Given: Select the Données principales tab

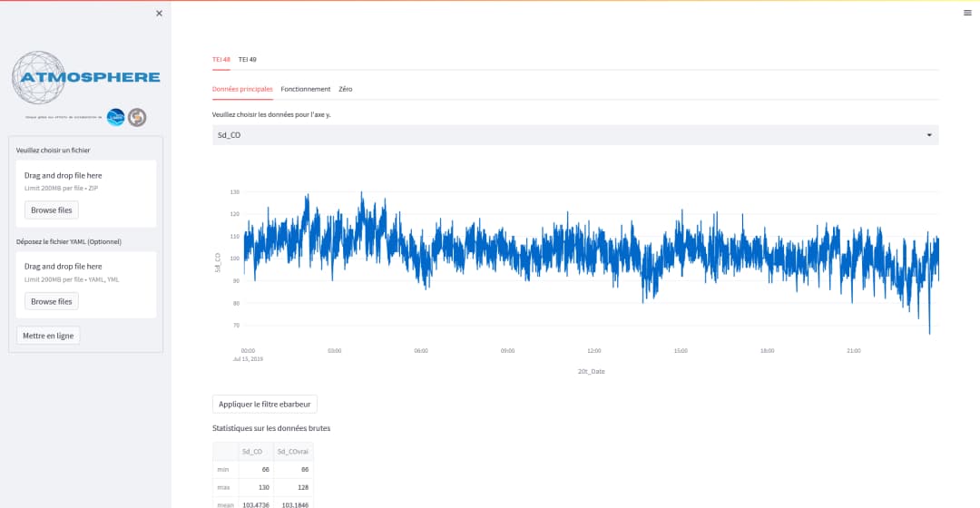Looking at the screenshot, I should pos(242,89).
